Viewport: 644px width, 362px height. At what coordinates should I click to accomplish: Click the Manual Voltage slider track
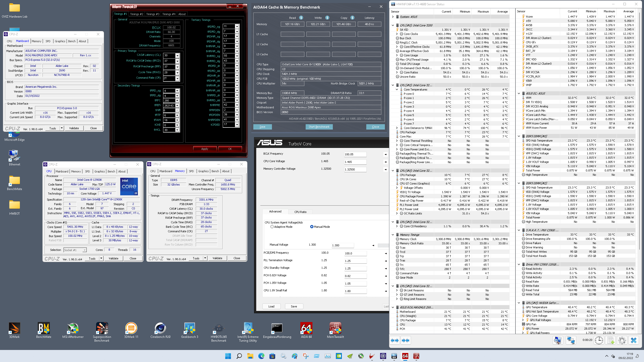pos(383,245)
